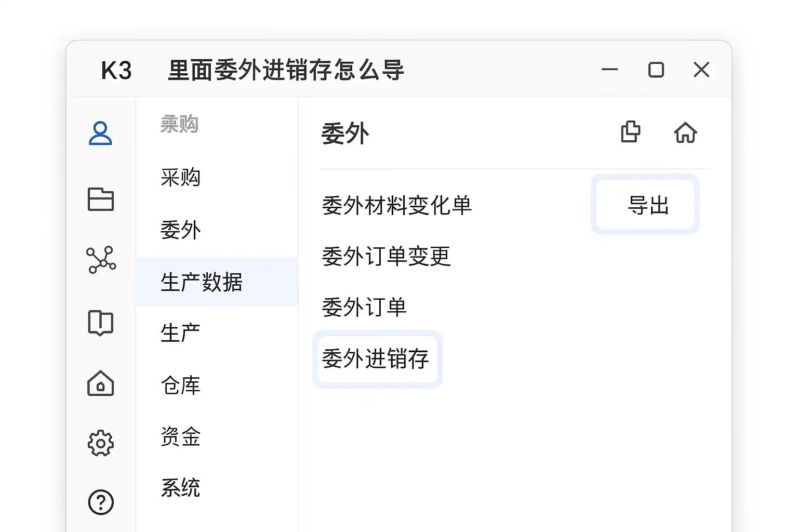Open the folder icon in sidebar
This screenshot has width=798, height=532.
pos(100,199)
